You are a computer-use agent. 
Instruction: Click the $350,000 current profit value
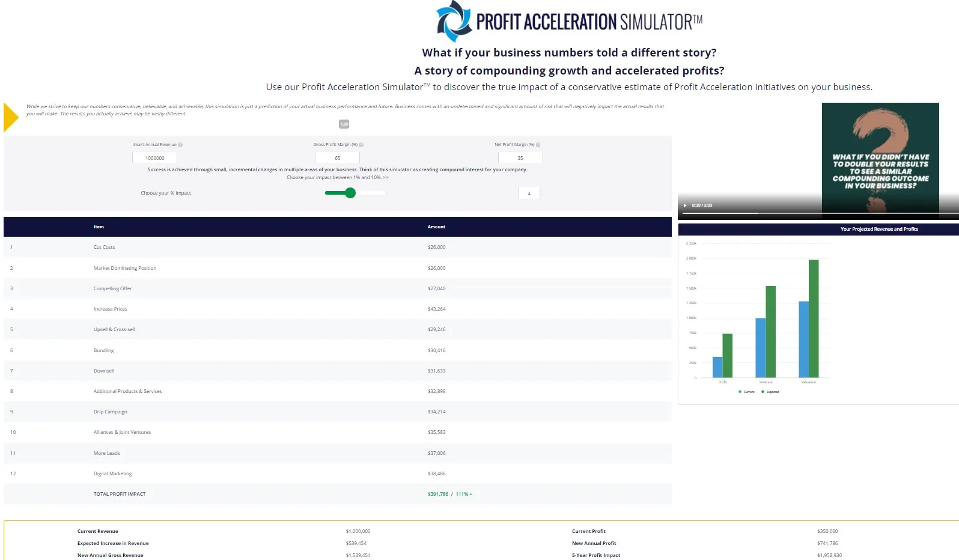[x=827, y=531]
